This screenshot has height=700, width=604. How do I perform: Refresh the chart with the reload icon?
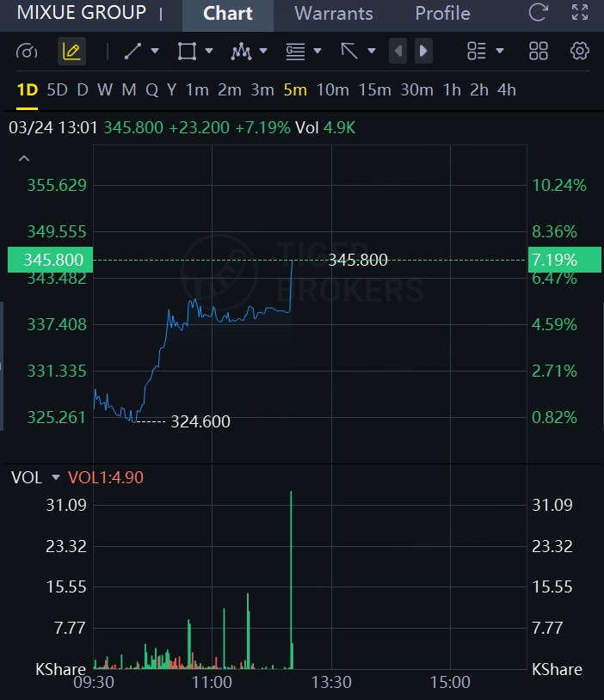click(538, 13)
